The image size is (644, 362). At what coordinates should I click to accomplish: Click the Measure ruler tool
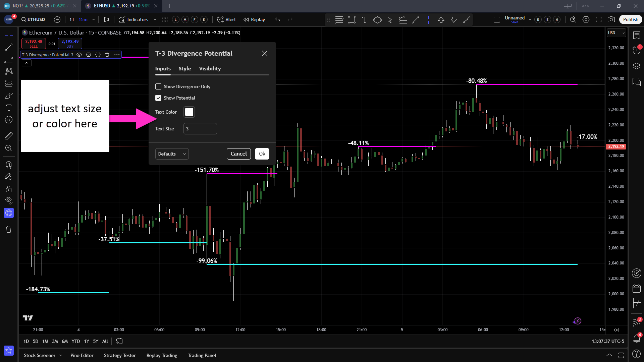pos(9,136)
